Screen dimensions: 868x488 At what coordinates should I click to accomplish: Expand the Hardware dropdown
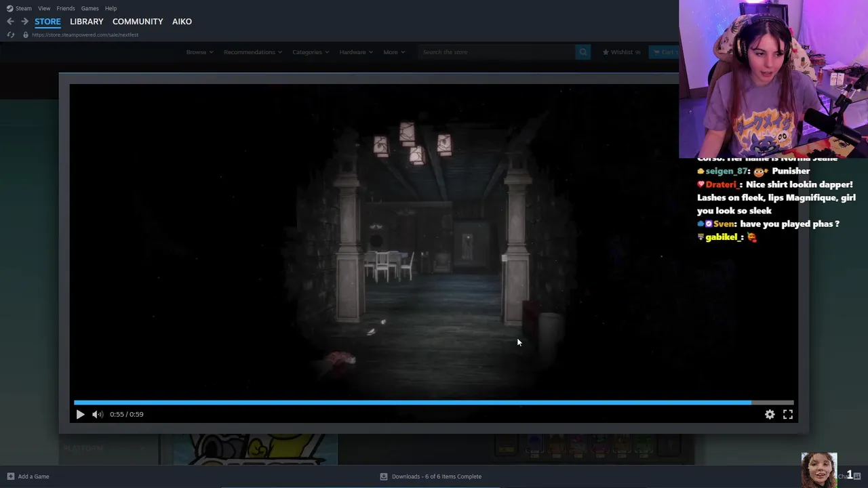coord(356,52)
